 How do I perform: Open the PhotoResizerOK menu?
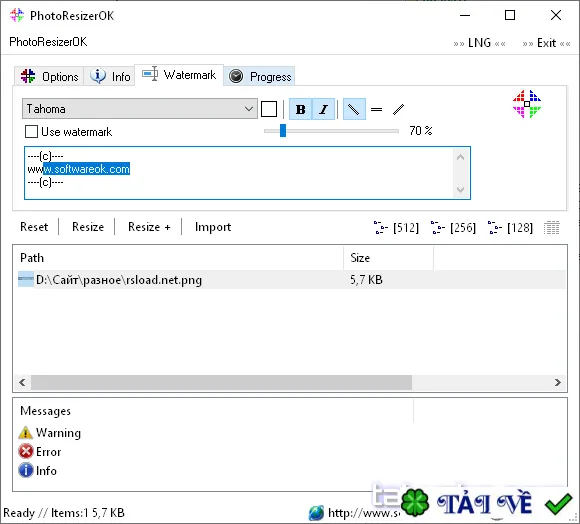coord(48,42)
